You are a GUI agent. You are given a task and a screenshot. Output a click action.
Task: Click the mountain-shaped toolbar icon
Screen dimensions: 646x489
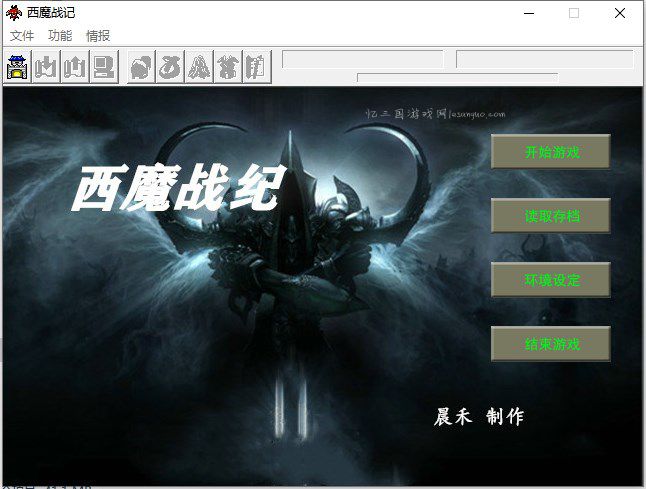[x=199, y=67]
